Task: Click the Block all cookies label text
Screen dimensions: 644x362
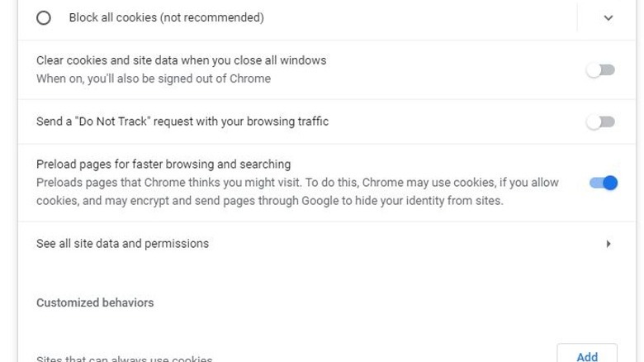Action: pyautogui.click(x=166, y=17)
